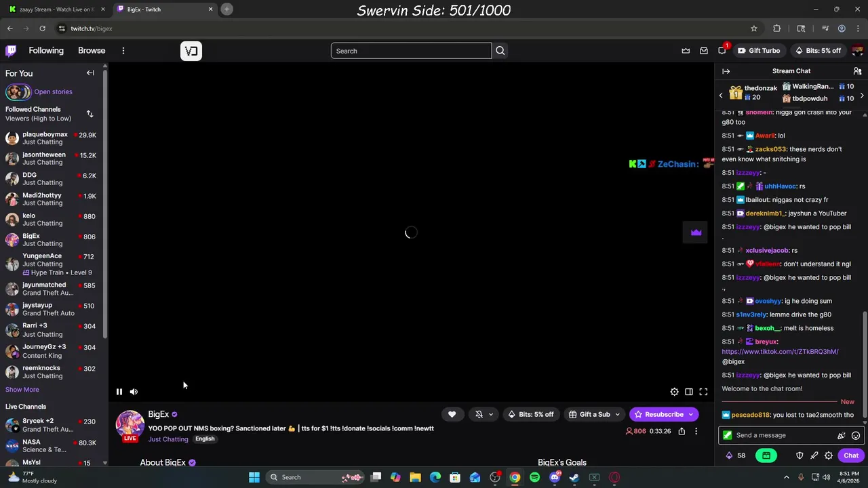Open the TikTok link in chat
The width and height of the screenshot is (868, 488).
point(780,352)
